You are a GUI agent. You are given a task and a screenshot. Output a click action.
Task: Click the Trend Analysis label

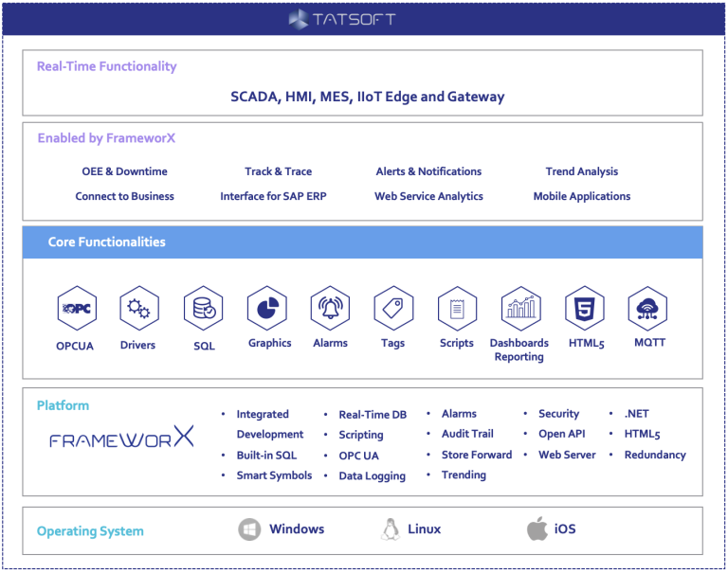(x=581, y=171)
